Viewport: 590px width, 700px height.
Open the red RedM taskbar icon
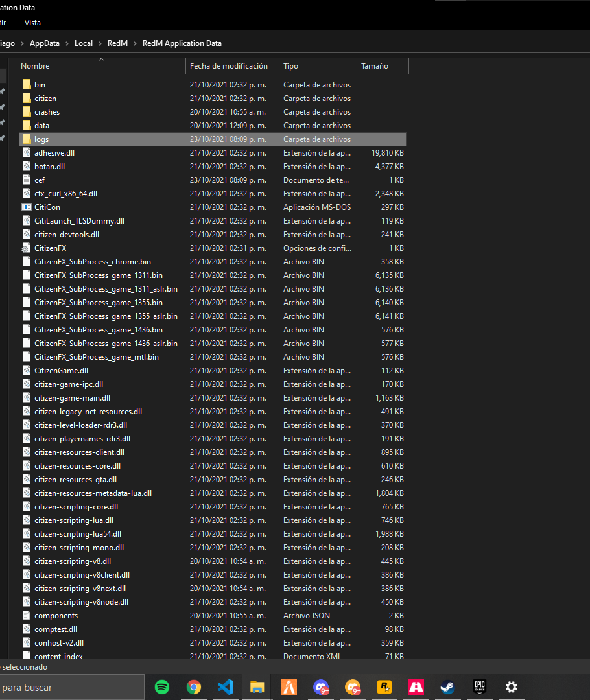click(416, 687)
